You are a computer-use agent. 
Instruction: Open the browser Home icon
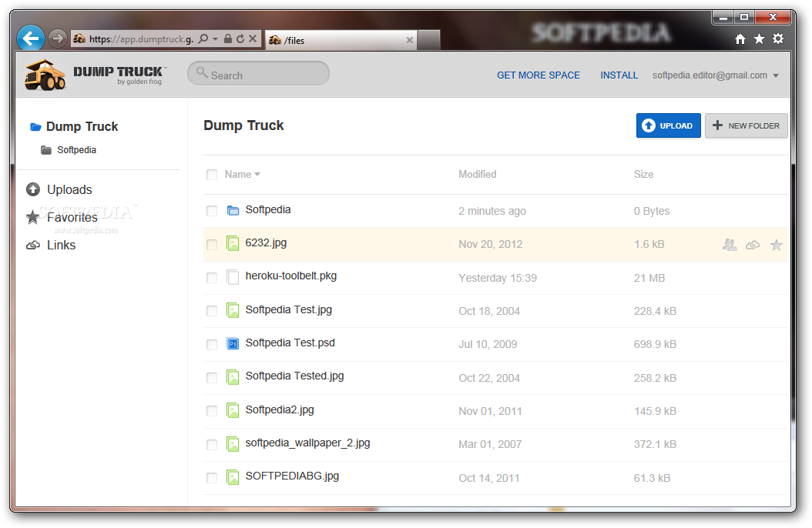(740, 38)
